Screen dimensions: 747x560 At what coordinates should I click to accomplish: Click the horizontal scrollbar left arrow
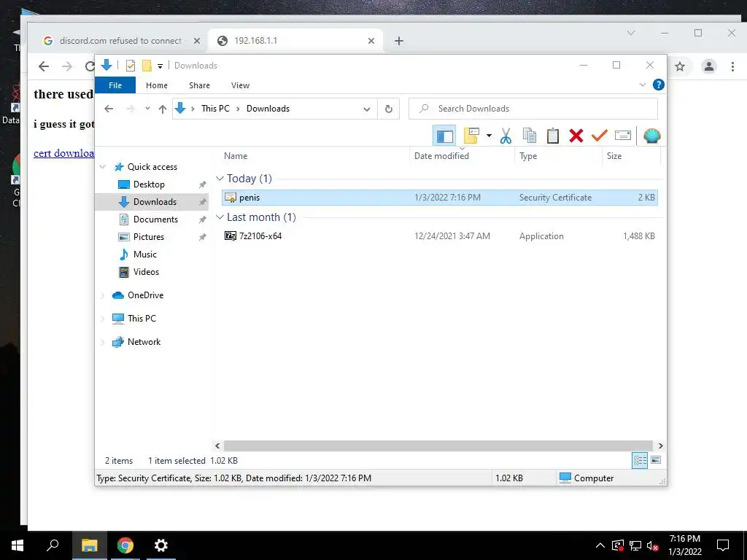217,446
